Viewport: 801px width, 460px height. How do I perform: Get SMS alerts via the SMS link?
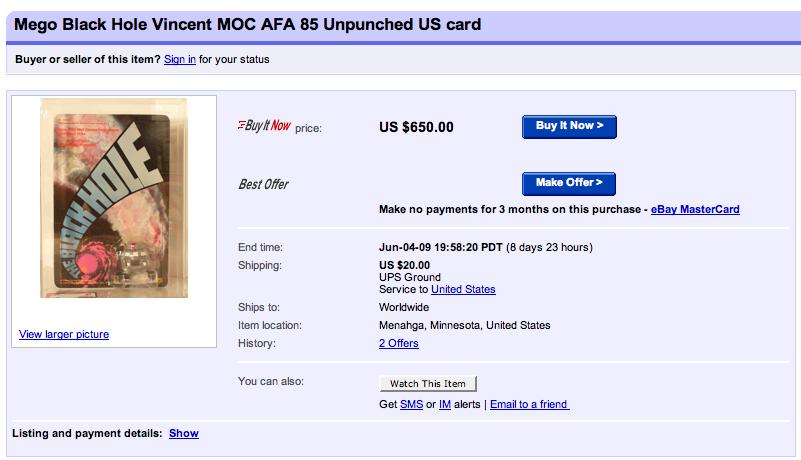[411, 404]
